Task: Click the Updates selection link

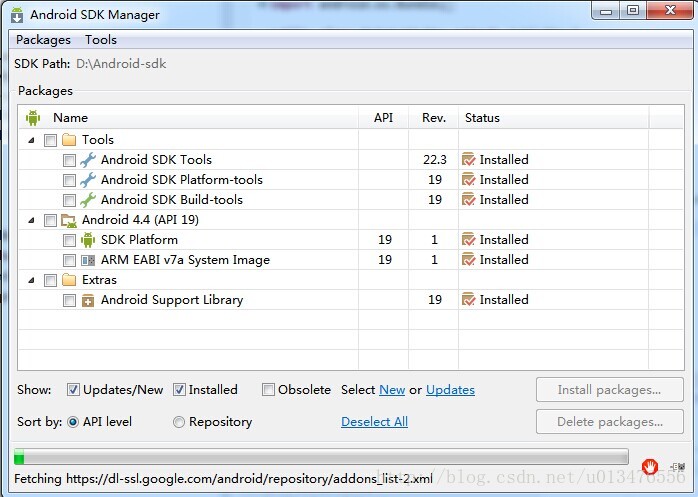Action: [x=450, y=390]
